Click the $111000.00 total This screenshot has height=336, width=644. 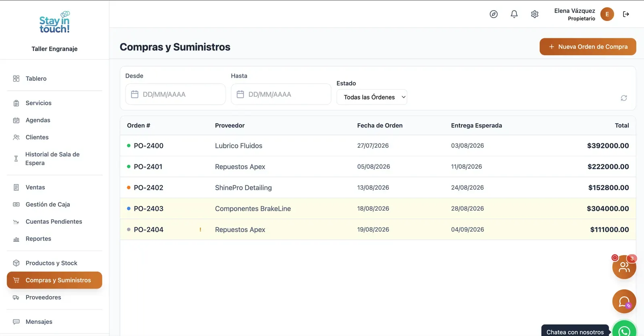tap(609, 230)
